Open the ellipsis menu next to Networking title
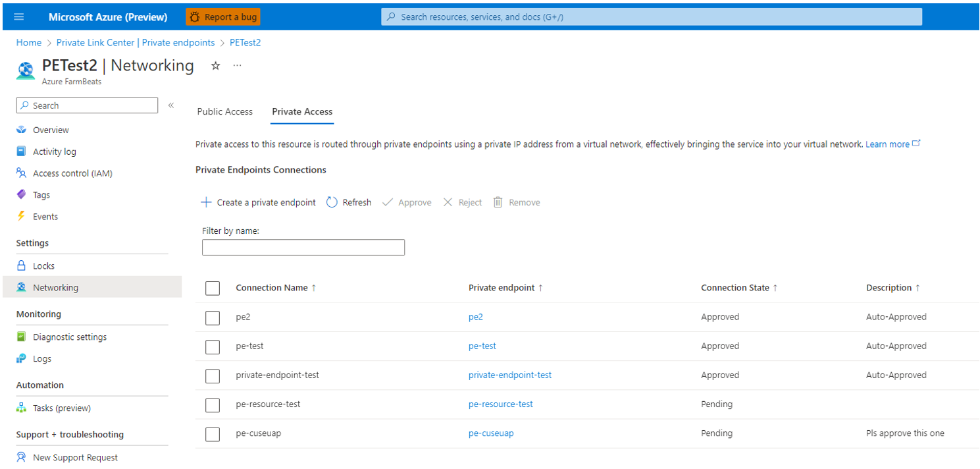 (x=237, y=66)
